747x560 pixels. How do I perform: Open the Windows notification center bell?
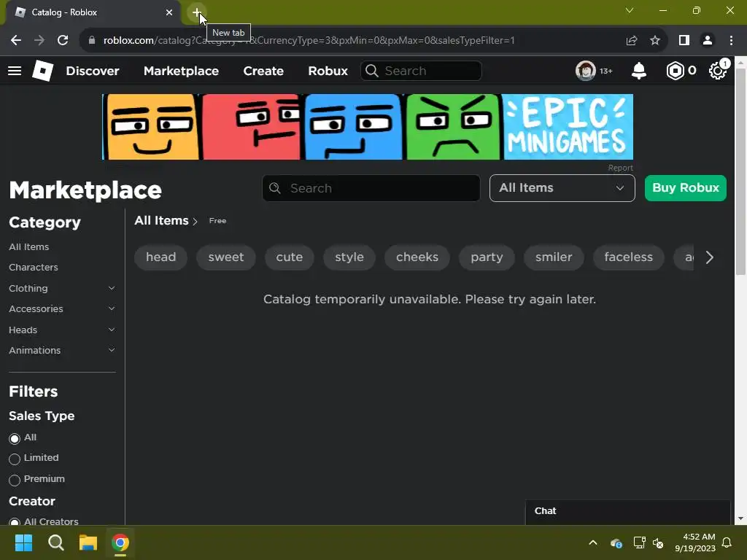point(727,542)
